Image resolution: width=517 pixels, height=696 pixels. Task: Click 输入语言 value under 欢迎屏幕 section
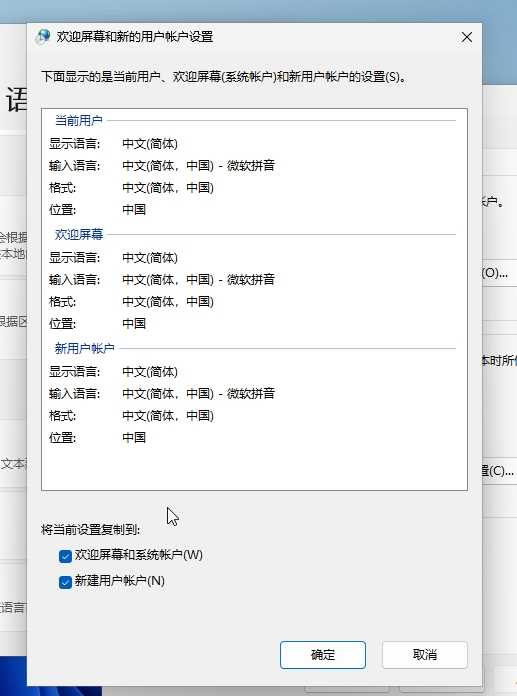pos(198,280)
